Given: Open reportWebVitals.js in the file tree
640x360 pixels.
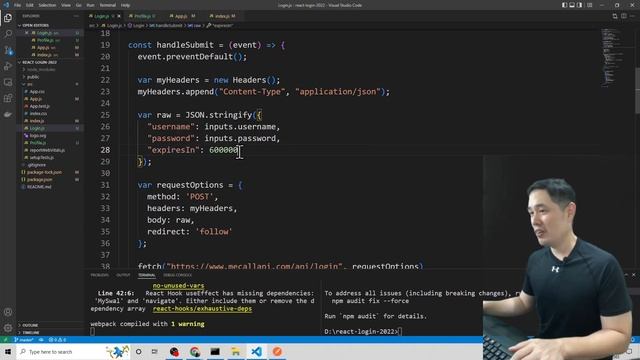Looking at the screenshot, I should (x=47, y=150).
